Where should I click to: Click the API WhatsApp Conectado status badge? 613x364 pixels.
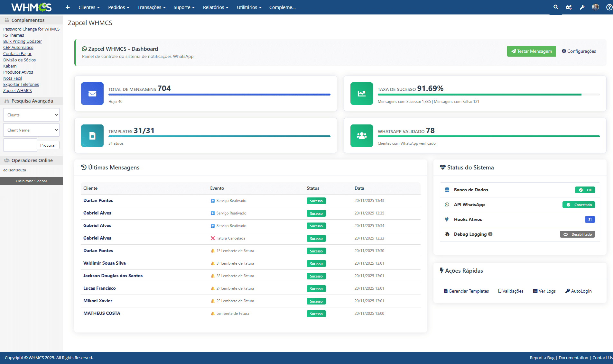[579, 205]
